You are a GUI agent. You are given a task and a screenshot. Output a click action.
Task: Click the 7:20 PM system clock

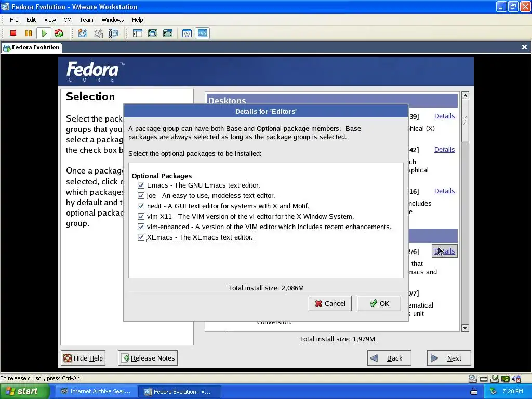click(x=513, y=392)
